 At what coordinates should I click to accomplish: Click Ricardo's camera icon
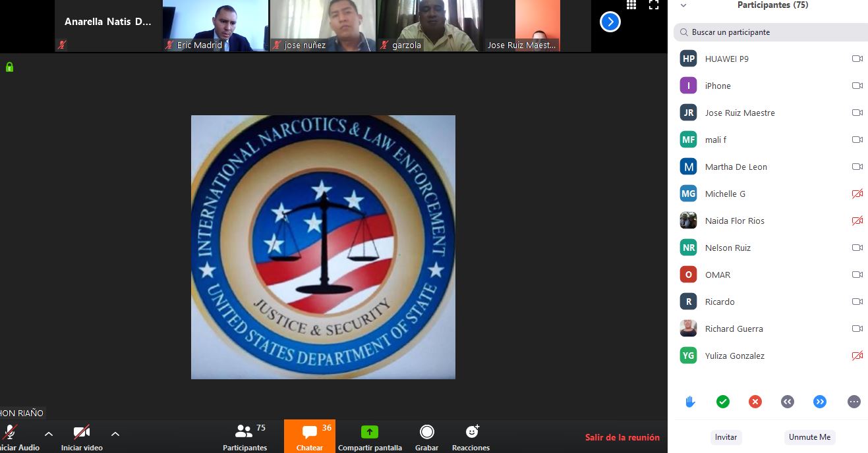coord(857,302)
